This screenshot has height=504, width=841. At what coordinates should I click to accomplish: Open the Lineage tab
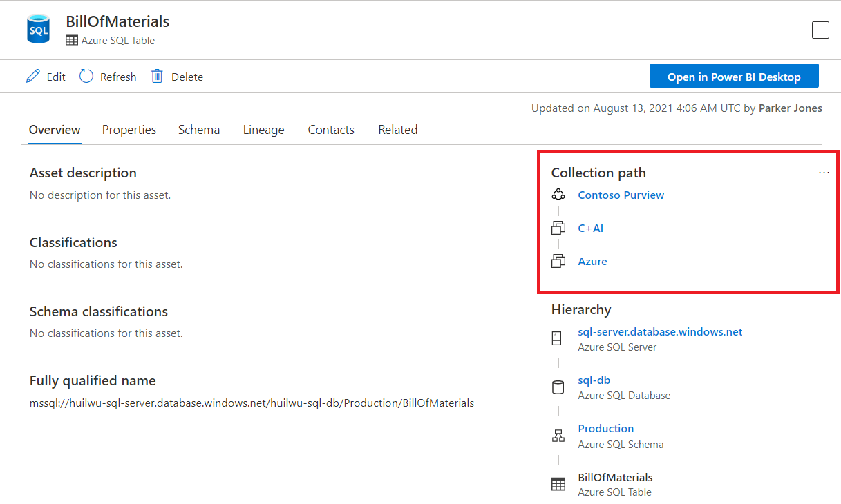tap(264, 129)
